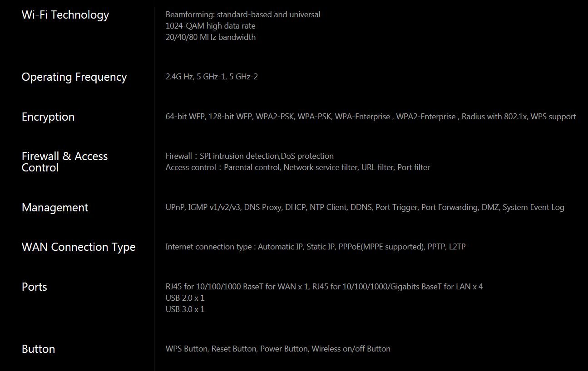Click the Ports heading
The image size is (588, 371).
(35, 287)
